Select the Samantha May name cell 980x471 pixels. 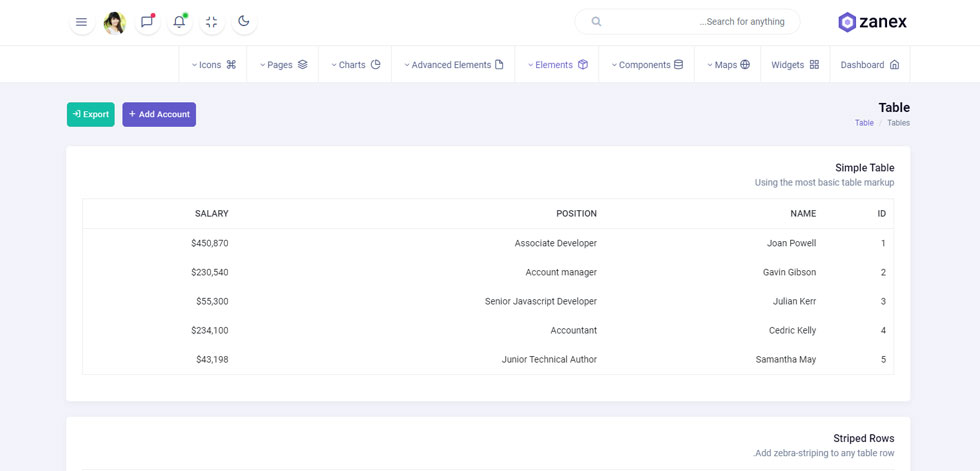(x=786, y=360)
